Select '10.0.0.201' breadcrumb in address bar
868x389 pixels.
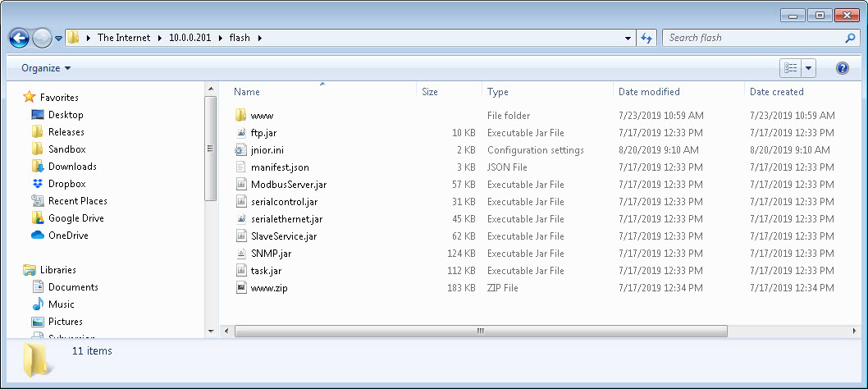pyautogui.click(x=190, y=38)
